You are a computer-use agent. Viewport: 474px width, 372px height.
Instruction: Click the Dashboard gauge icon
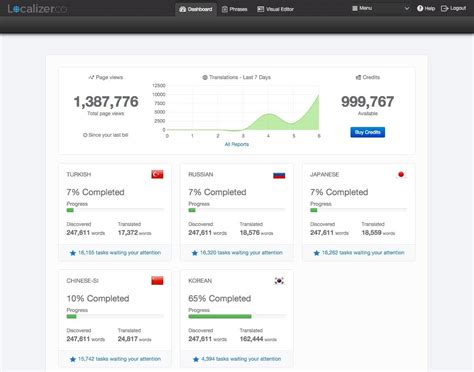(182, 9)
